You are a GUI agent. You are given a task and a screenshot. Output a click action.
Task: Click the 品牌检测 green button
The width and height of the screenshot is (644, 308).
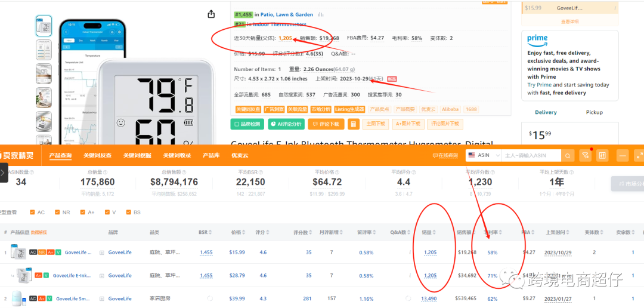247,124
